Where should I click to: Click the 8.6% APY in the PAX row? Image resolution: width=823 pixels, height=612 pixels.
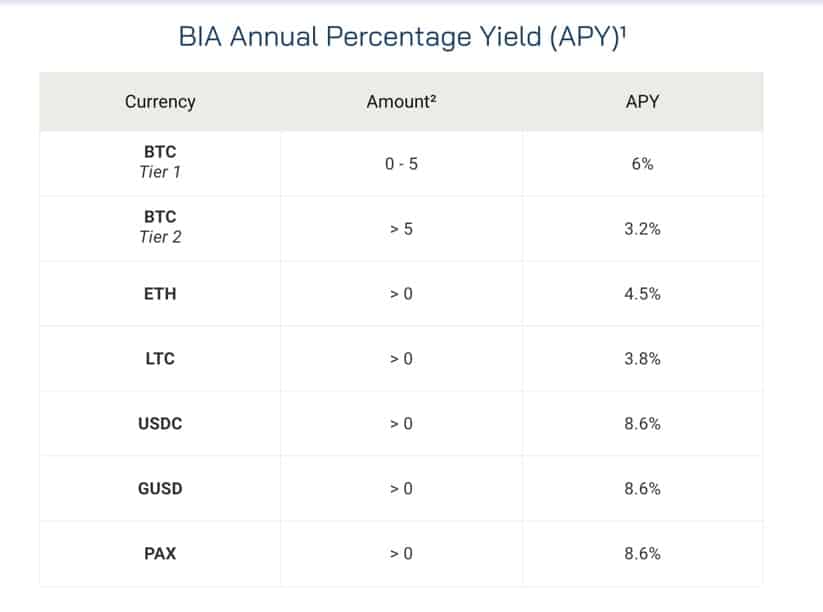click(642, 553)
